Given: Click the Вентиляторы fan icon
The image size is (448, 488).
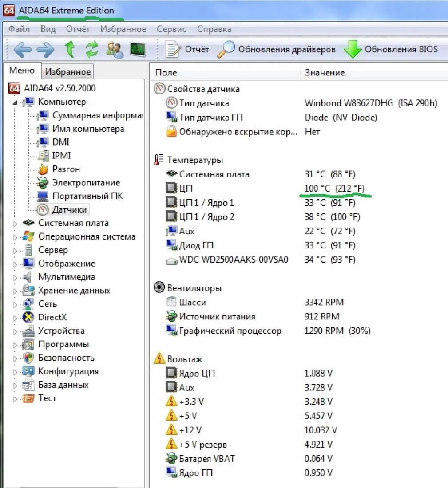Looking at the screenshot, I should (159, 287).
